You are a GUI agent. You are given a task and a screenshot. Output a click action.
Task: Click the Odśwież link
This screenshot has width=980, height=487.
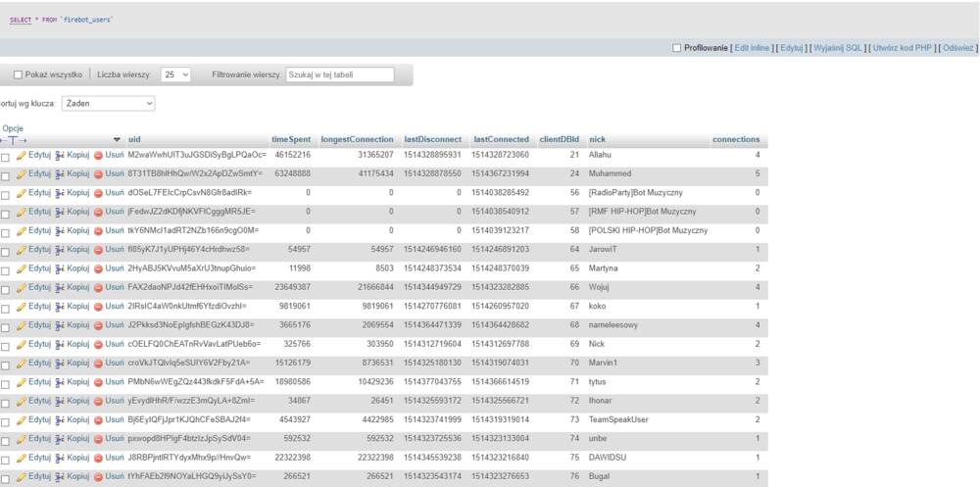[x=958, y=48]
